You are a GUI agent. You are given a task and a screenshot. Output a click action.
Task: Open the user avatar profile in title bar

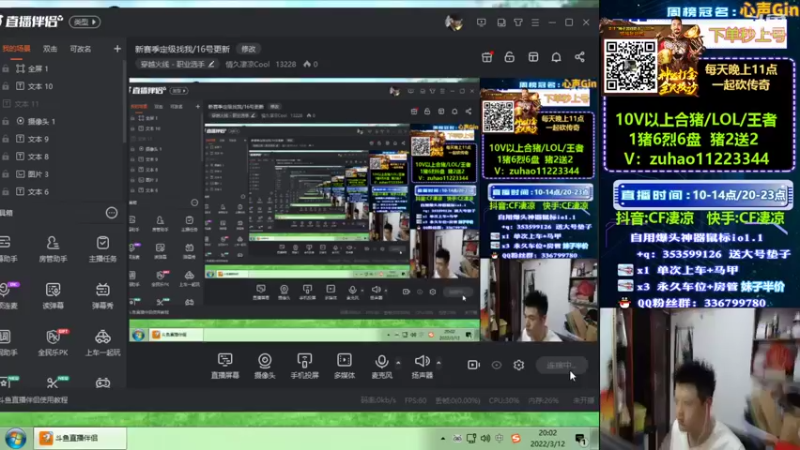[x=454, y=22]
